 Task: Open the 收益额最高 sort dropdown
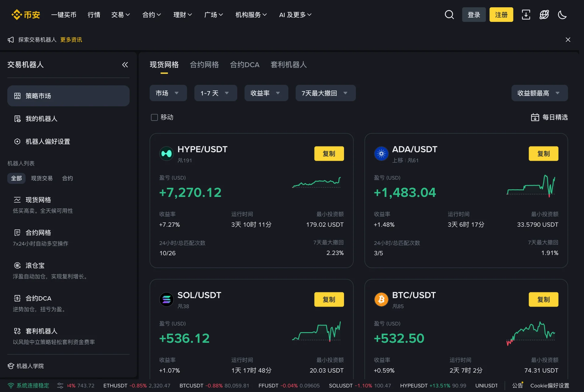pos(540,93)
